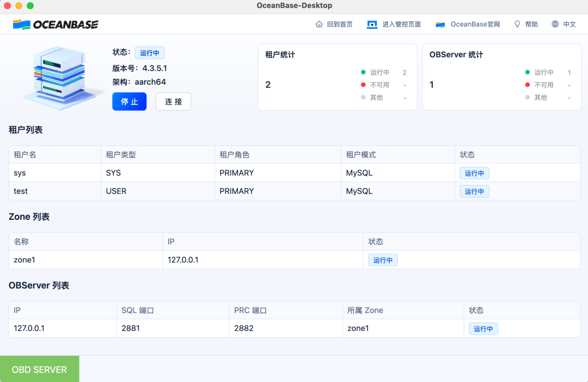Click the 停止 button
The width and height of the screenshot is (588, 382).
click(x=129, y=101)
